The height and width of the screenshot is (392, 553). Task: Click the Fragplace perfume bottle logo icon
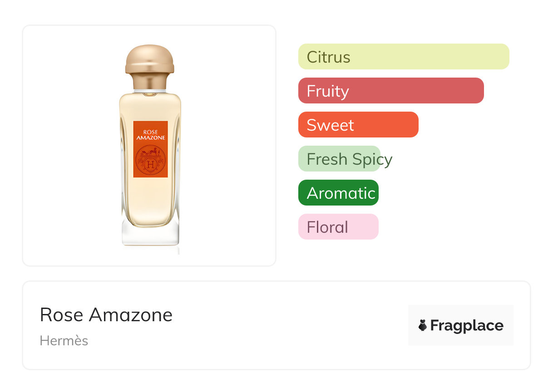tap(423, 325)
